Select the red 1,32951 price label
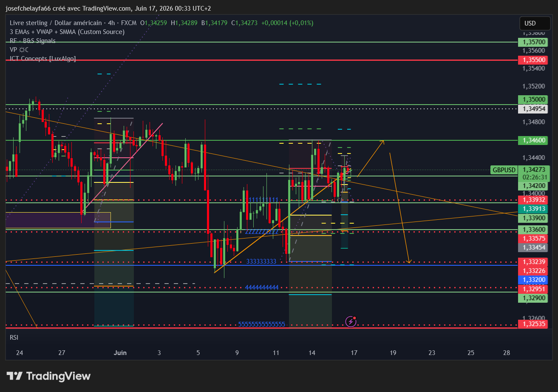558x392 pixels. click(x=533, y=289)
